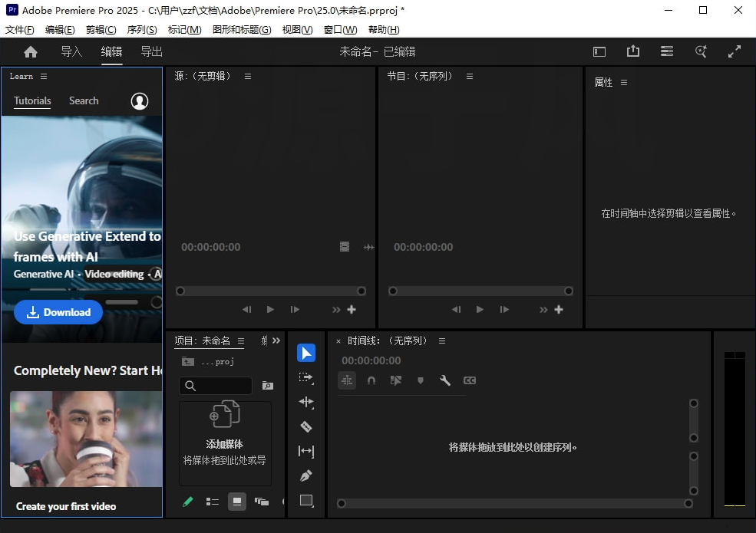Open the Program monitor panel menu
The width and height of the screenshot is (756, 533).
click(x=470, y=76)
